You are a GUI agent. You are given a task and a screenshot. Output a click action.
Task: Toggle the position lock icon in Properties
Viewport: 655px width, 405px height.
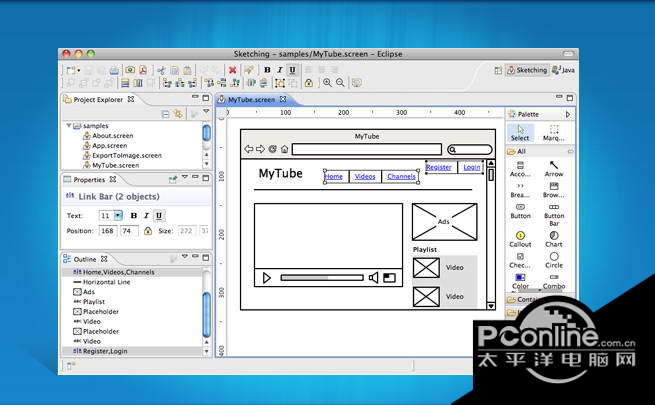pos(148,231)
